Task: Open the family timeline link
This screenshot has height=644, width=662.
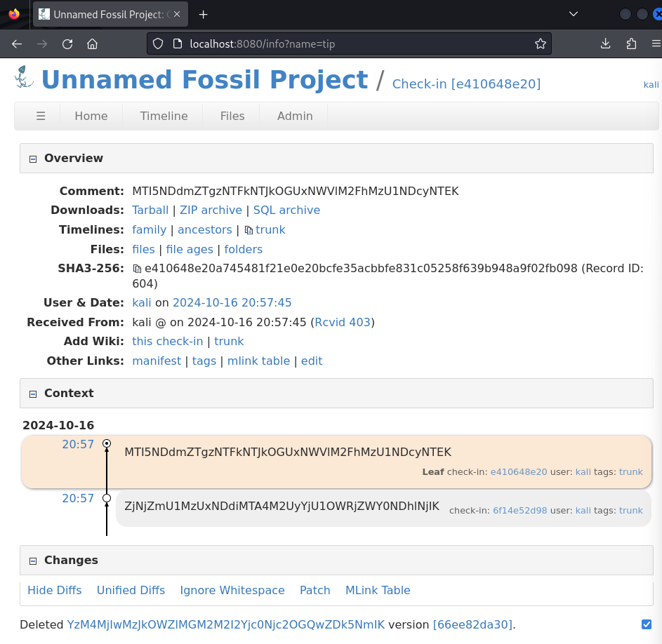Action: point(150,230)
